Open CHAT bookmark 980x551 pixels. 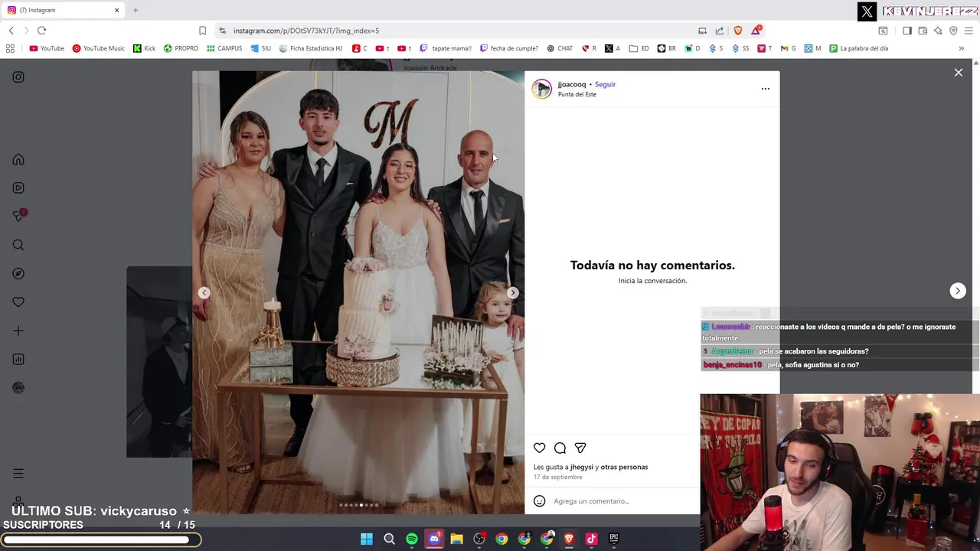[x=560, y=48]
